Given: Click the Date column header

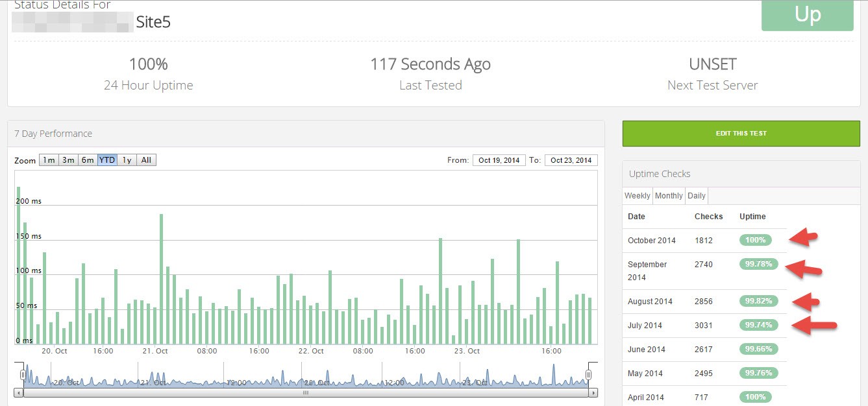Looking at the screenshot, I should pyautogui.click(x=636, y=217).
